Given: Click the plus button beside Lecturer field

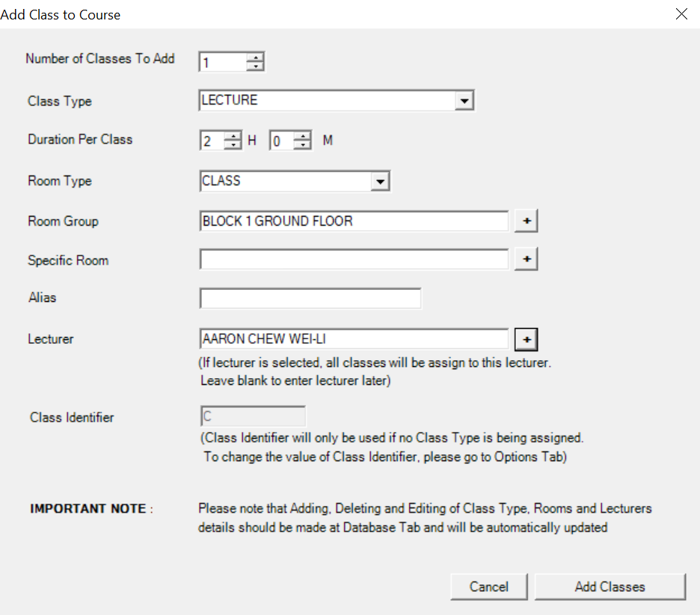Looking at the screenshot, I should [x=526, y=339].
